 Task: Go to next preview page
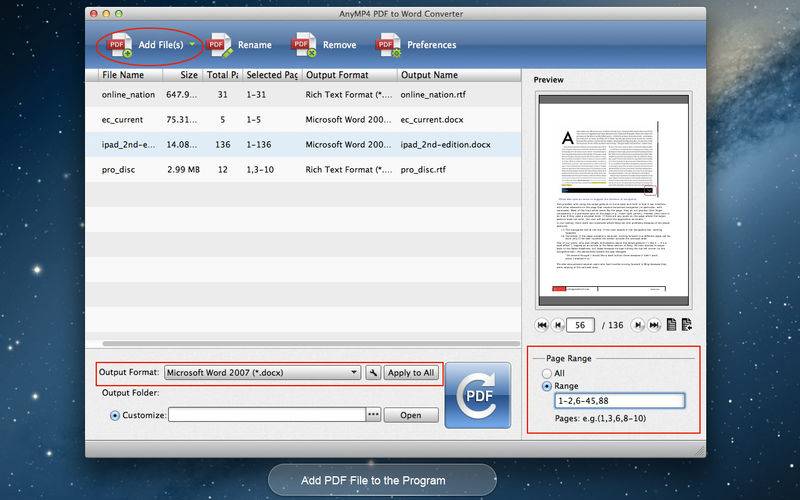pos(637,324)
